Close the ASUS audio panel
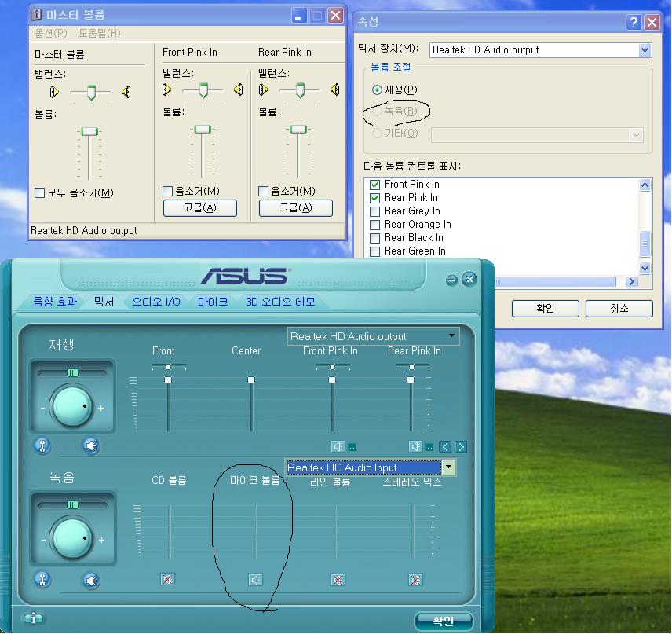 [x=469, y=279]
